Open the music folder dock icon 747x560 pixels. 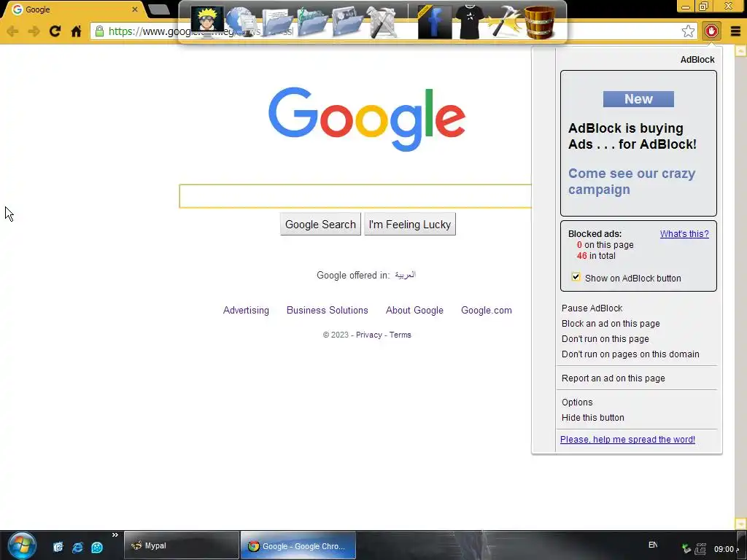point(312,21)
